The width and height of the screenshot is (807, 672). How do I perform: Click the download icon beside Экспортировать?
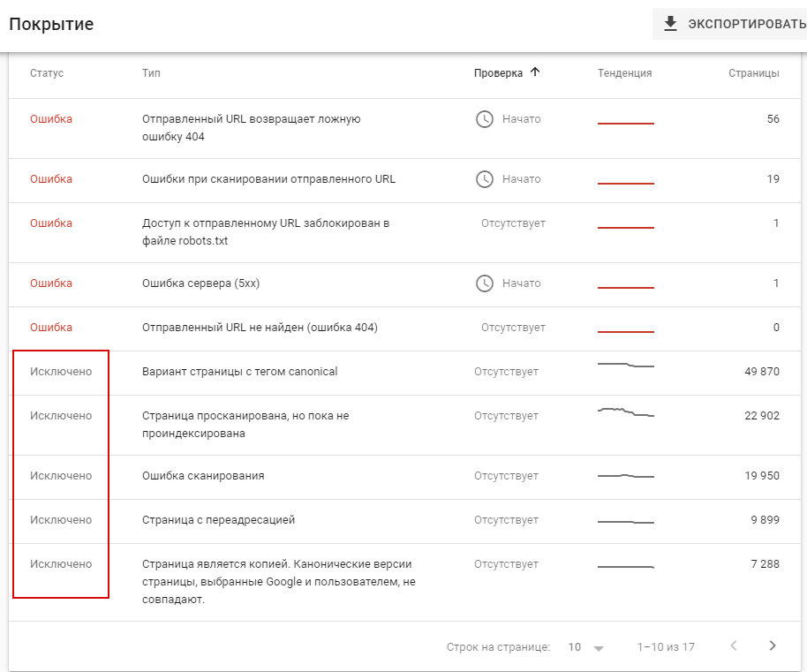pos(670,24)
